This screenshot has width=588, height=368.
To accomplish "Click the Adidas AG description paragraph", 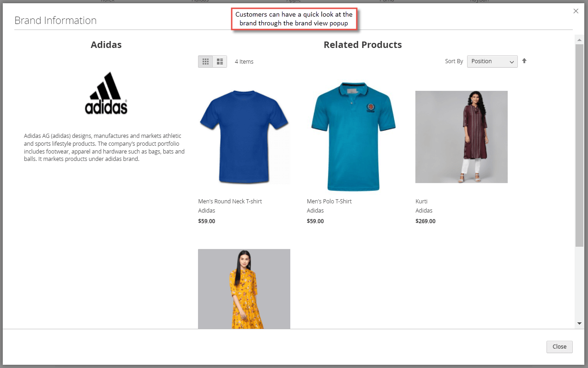I will pos(104,148).
